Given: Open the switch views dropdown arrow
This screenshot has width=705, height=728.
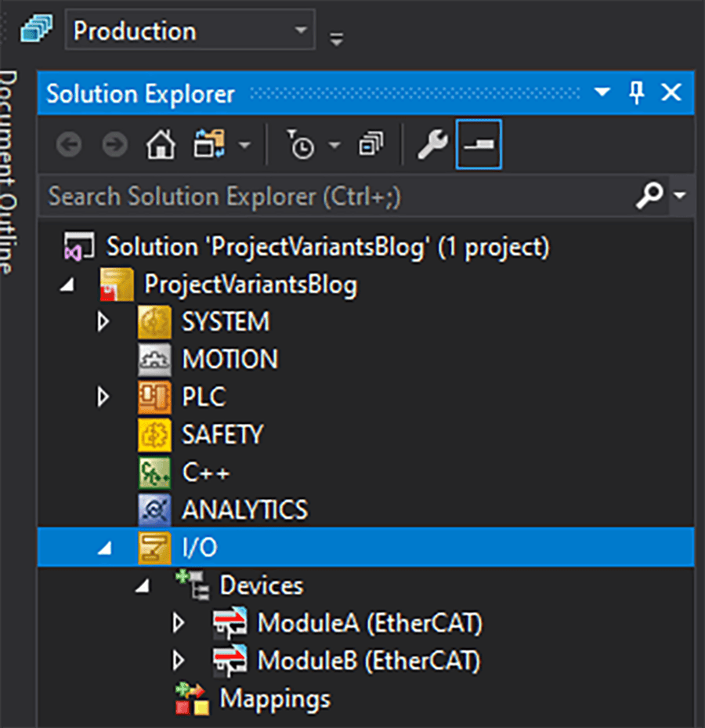Looking at the screenshot, I should point(244,145).
